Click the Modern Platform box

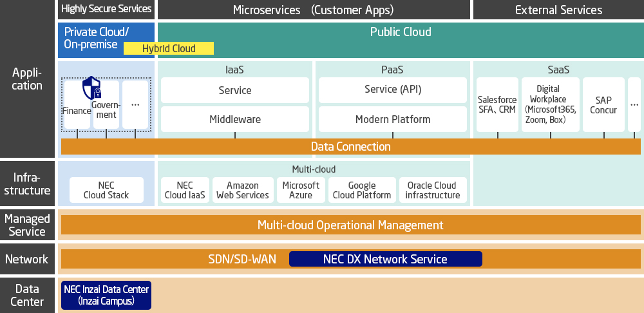(x=393, y=119)
